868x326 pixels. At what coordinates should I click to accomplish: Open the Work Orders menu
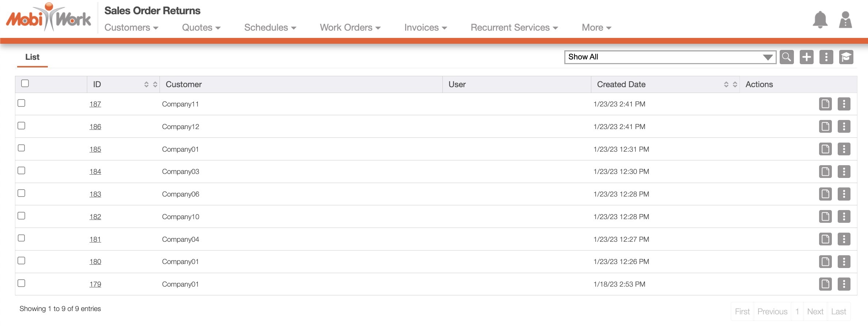click(x=350, y=28)
